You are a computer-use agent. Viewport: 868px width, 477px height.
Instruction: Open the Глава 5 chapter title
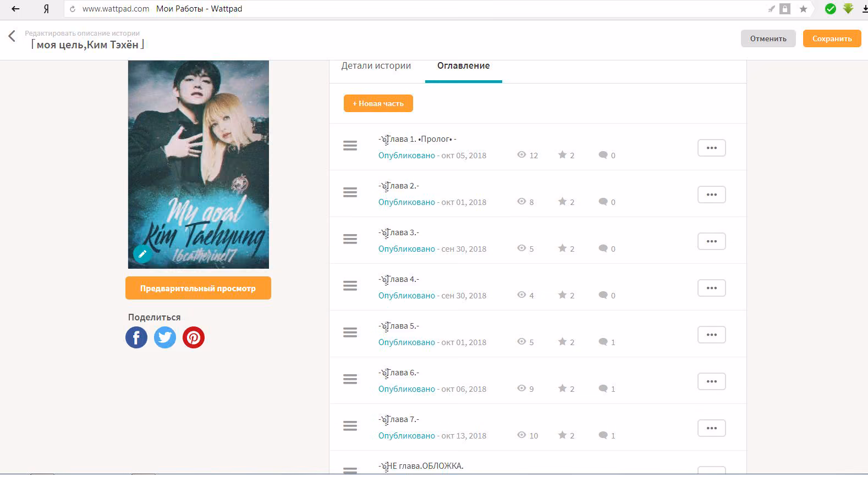coord(399,326)
